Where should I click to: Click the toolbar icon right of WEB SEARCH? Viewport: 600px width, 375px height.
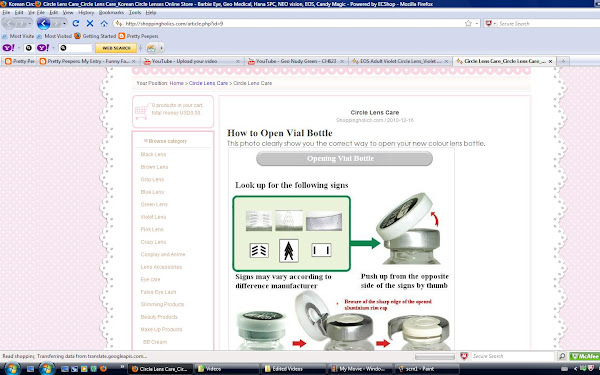pos(152,48)
